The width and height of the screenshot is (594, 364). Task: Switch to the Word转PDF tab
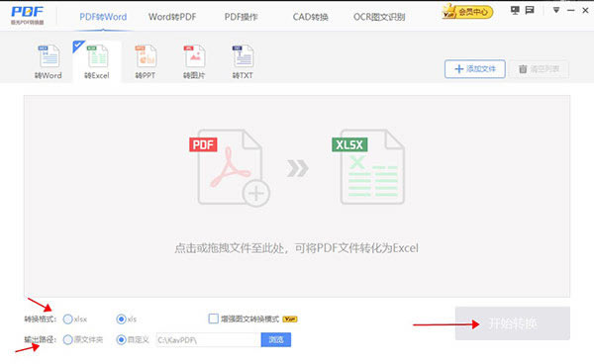point(172,17)
